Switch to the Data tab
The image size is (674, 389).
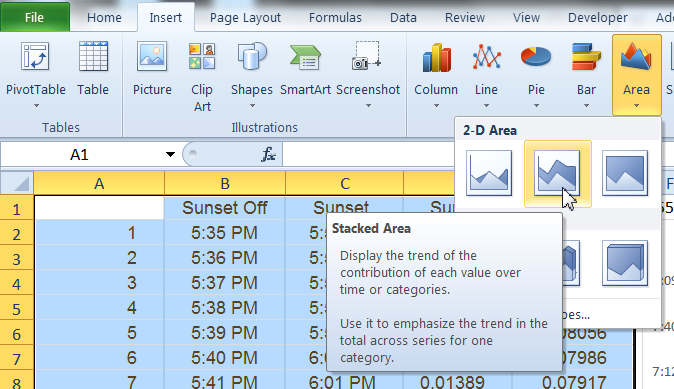click(x=403, y=18)
